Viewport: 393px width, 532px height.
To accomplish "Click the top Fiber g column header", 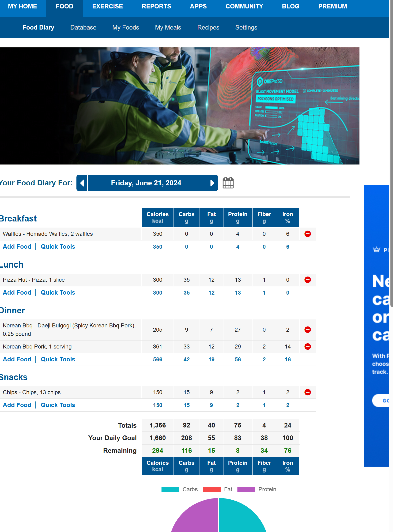I will [264, 217].
